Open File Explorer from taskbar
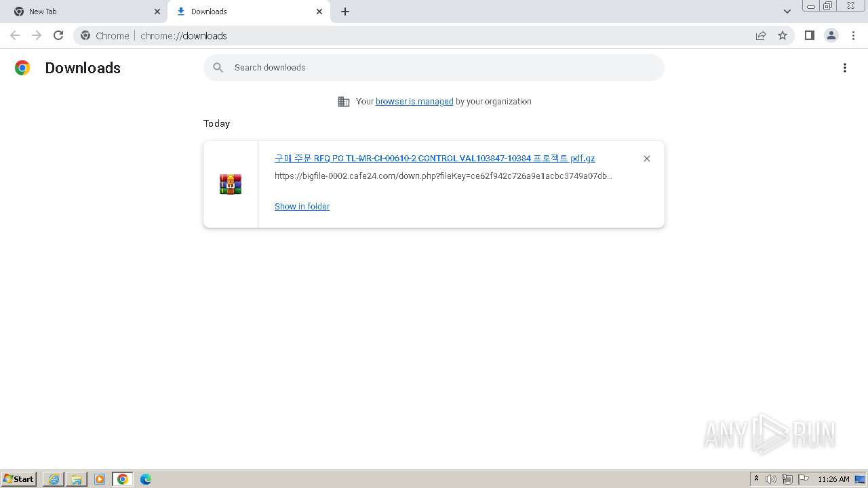Image resolution: width=868 pixels, height=488 pixels. 77,479
